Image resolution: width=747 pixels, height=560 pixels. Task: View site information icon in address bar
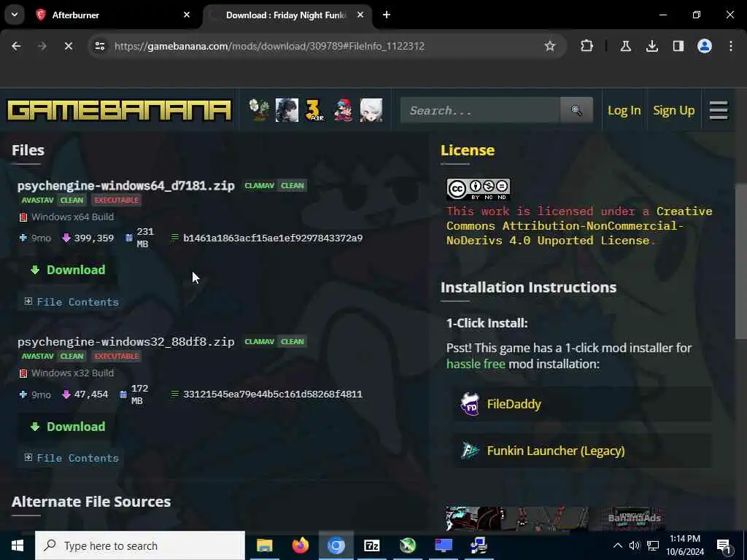pos(99,46)
